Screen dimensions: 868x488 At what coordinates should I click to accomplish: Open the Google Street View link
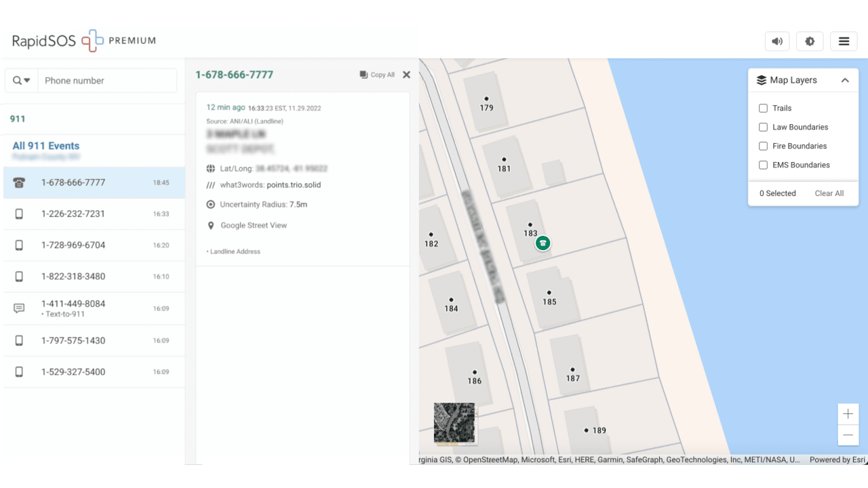pyautogui.click(x=254, y=226)
